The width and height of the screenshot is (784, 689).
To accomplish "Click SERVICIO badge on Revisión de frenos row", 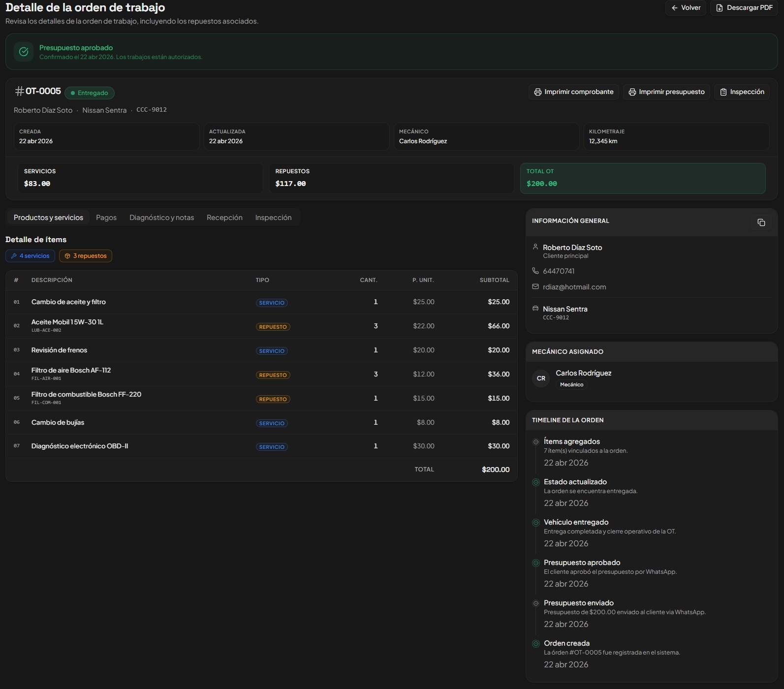I will (272, 351).
